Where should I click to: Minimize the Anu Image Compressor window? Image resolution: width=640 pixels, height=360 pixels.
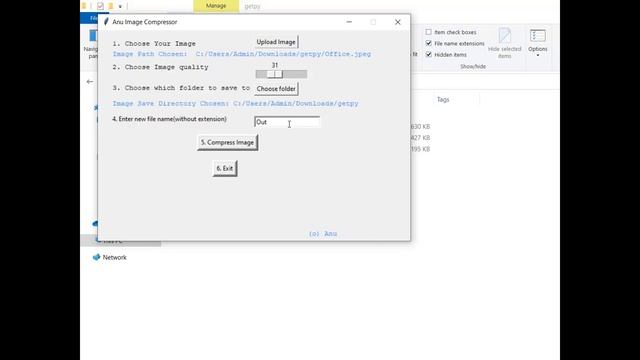pos(349,22)
